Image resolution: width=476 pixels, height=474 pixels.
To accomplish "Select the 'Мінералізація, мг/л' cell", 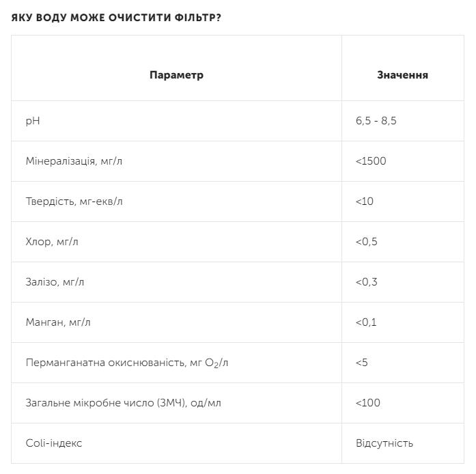I will (74, 161).
